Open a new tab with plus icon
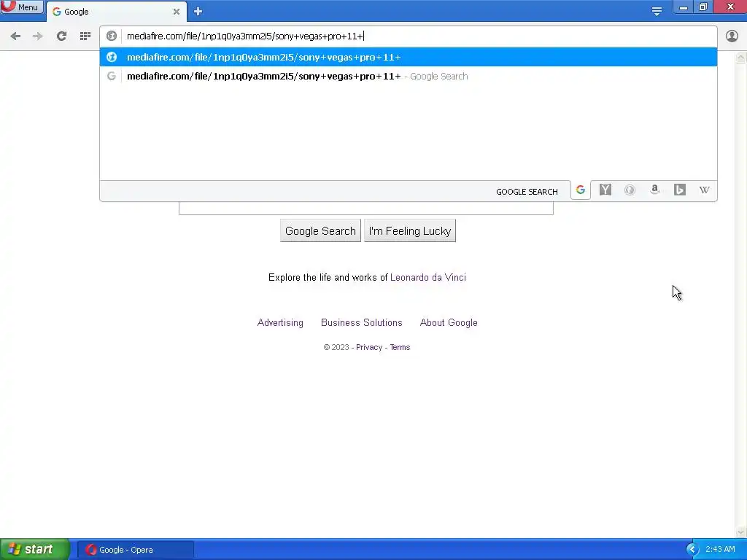The image size is (747, 560). 198,12
